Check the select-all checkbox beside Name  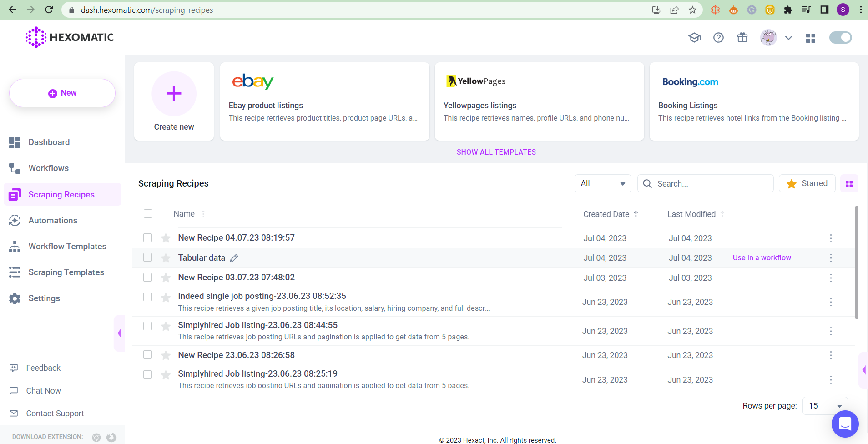[148, 214]
